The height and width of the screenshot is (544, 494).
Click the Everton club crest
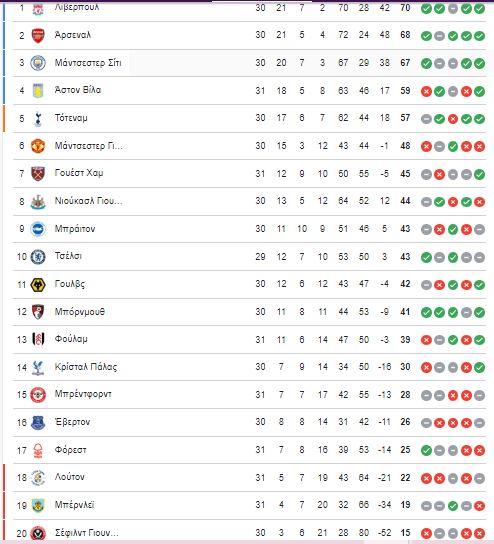[x=38, y=423]
